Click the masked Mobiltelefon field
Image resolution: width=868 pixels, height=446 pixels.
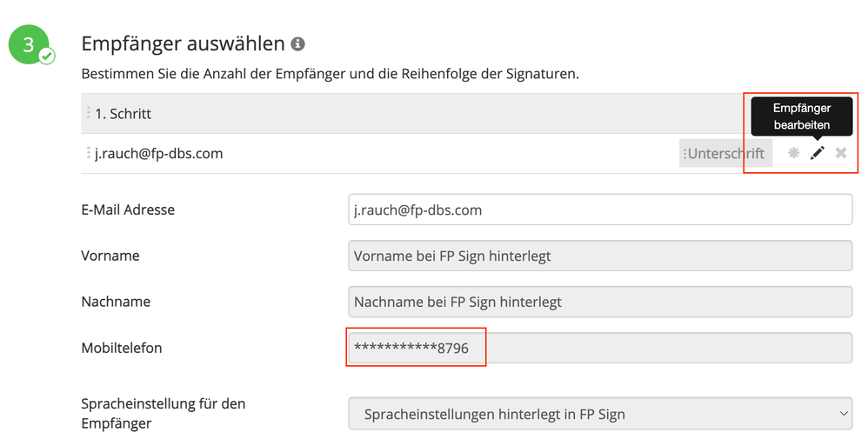point(600,348)
